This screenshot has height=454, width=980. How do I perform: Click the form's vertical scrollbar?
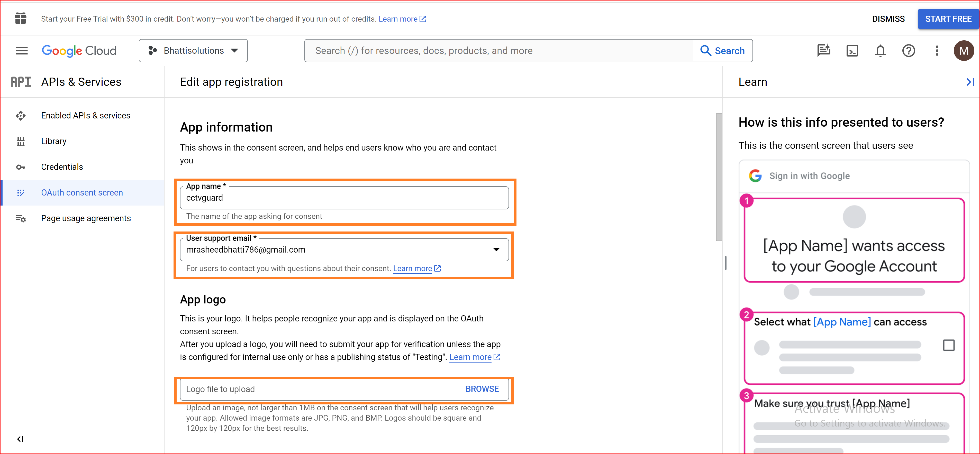pyautogui.click(x=719, y=177)
